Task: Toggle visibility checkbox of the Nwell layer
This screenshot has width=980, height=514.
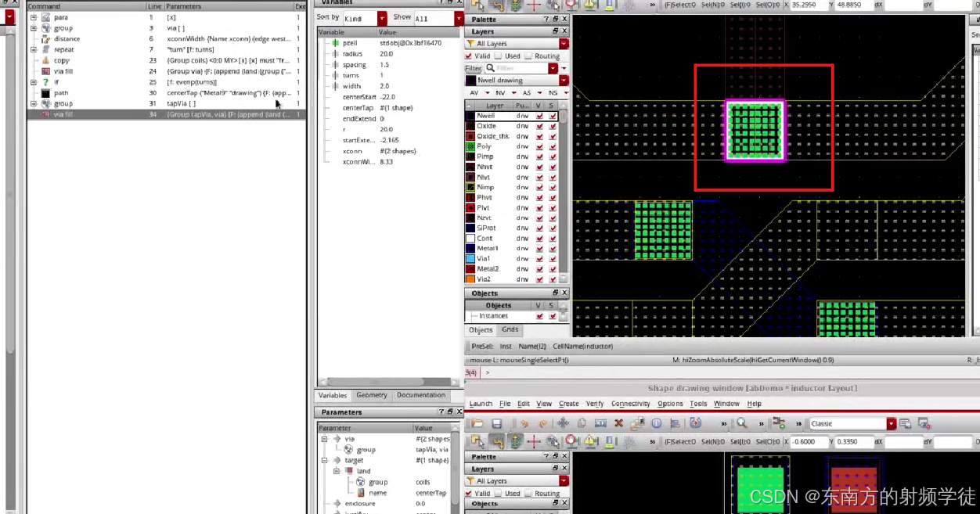Action: pyautogui.click(x=540, y=116)
